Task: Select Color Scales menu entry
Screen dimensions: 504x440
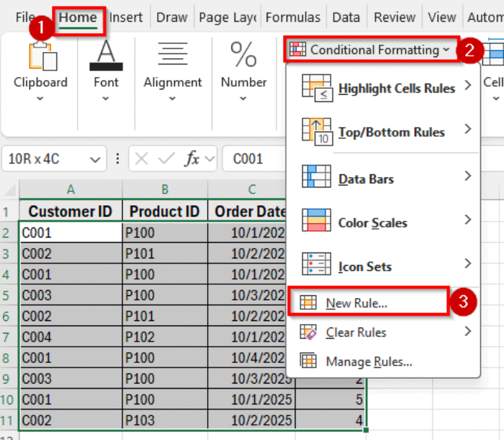Action: [x=383, y=221]
